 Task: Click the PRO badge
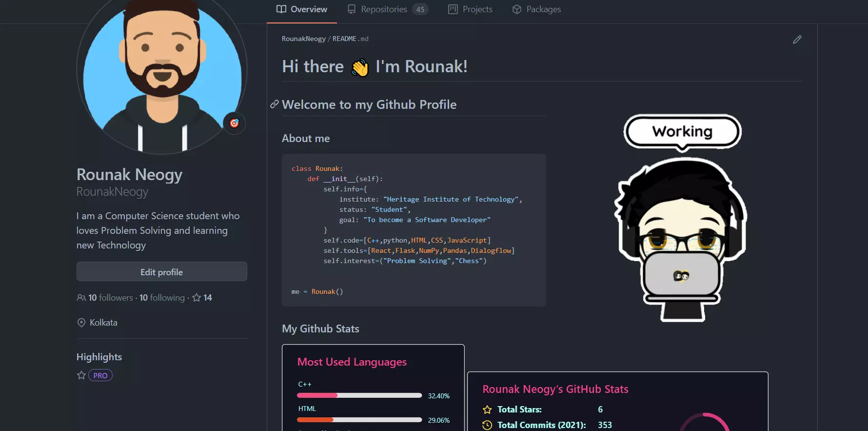tap(100, 375)
